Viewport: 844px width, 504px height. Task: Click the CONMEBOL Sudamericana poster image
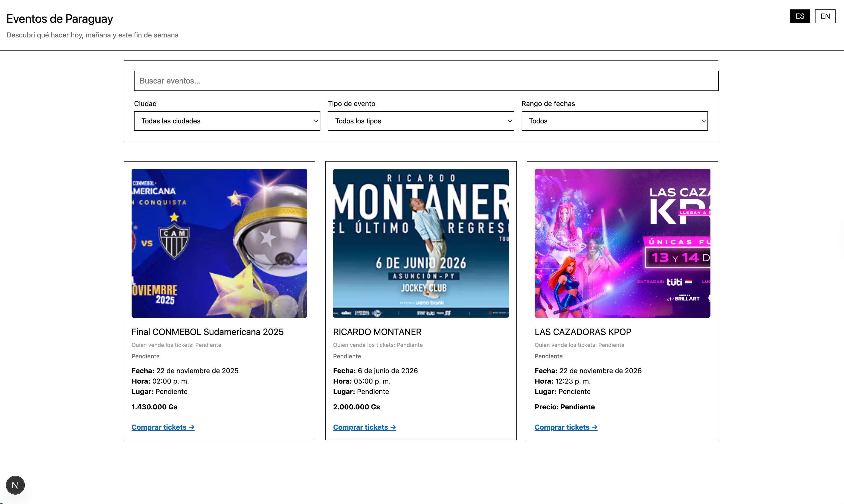219,243
